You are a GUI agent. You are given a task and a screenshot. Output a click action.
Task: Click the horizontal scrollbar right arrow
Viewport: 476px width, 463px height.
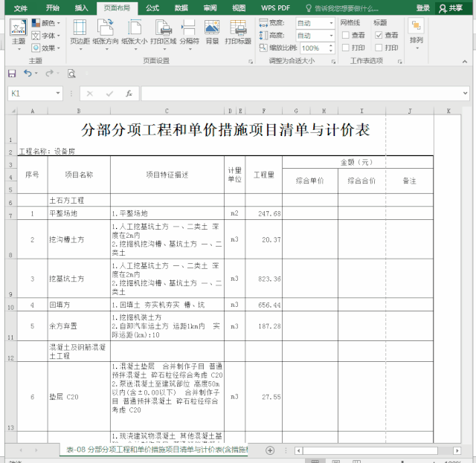pos(457,450)
